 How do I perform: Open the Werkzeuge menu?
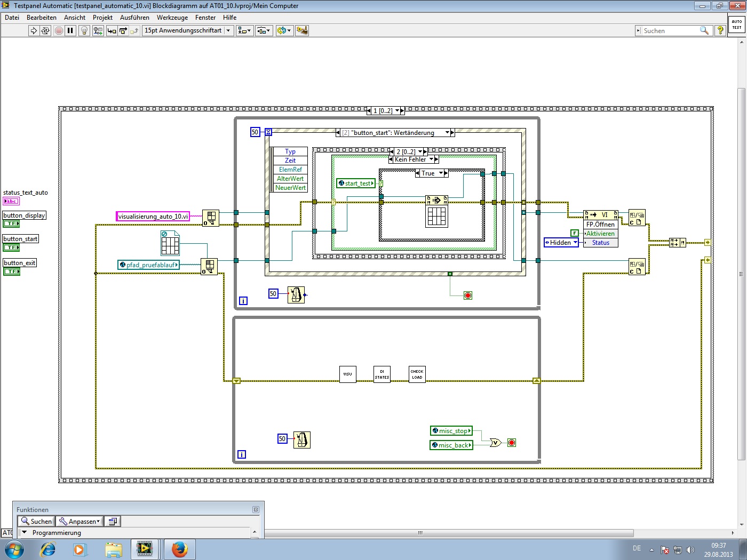[172, 18]
